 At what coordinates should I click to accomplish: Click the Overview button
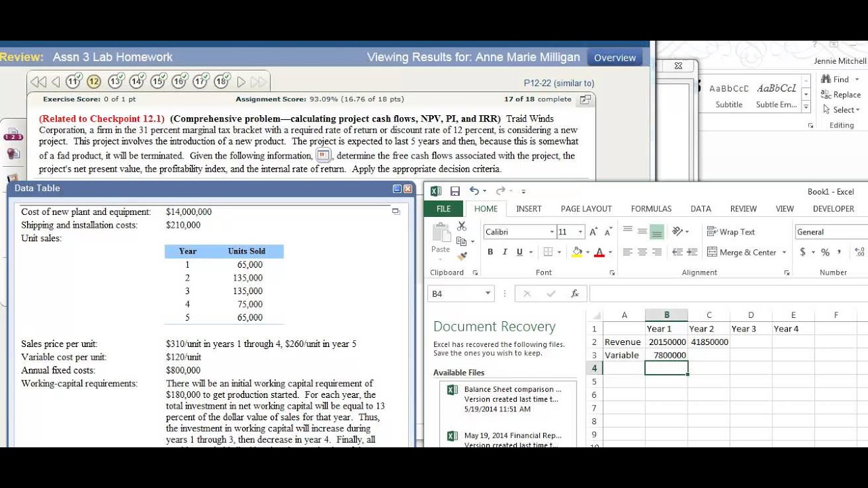click(x=615, y=58)
